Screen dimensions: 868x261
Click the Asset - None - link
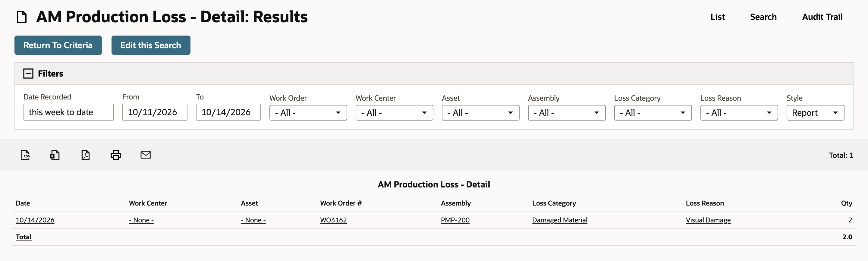pos(253,220)
